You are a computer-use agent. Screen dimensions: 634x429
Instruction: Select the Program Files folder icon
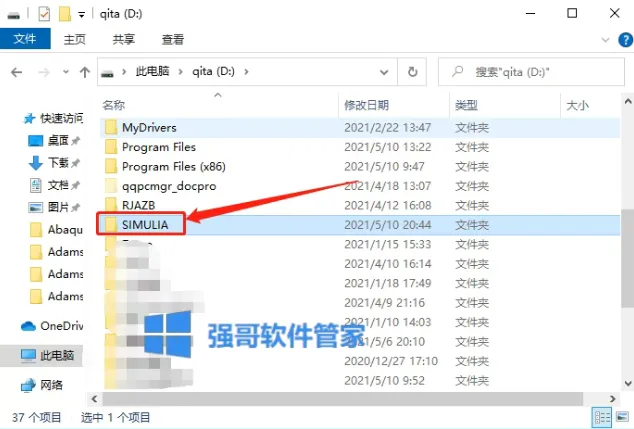tap(111, 147)
